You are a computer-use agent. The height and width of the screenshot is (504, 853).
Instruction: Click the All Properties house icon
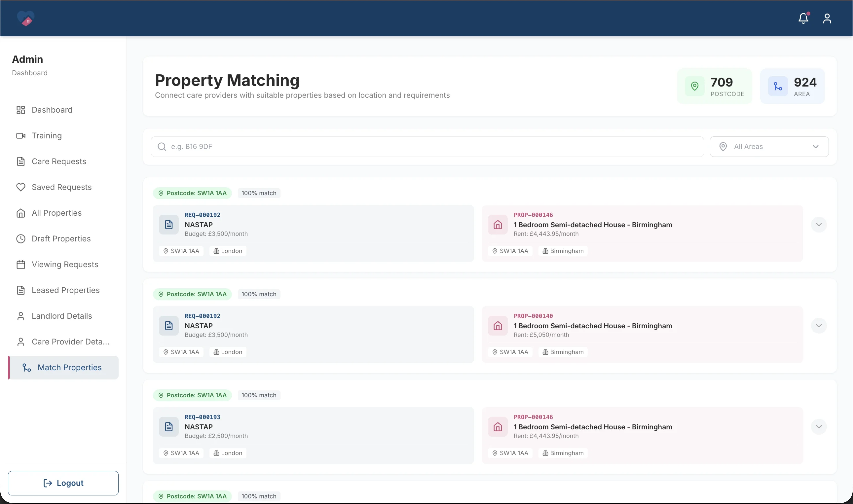21,213
